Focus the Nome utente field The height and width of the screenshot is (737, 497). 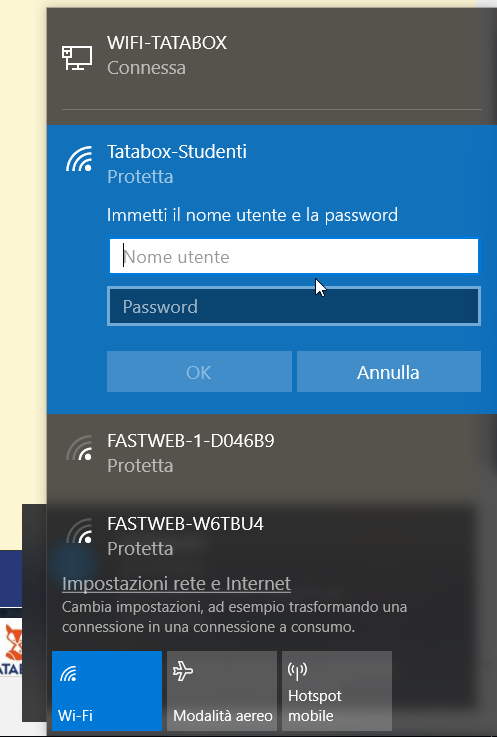click(294, 256)
